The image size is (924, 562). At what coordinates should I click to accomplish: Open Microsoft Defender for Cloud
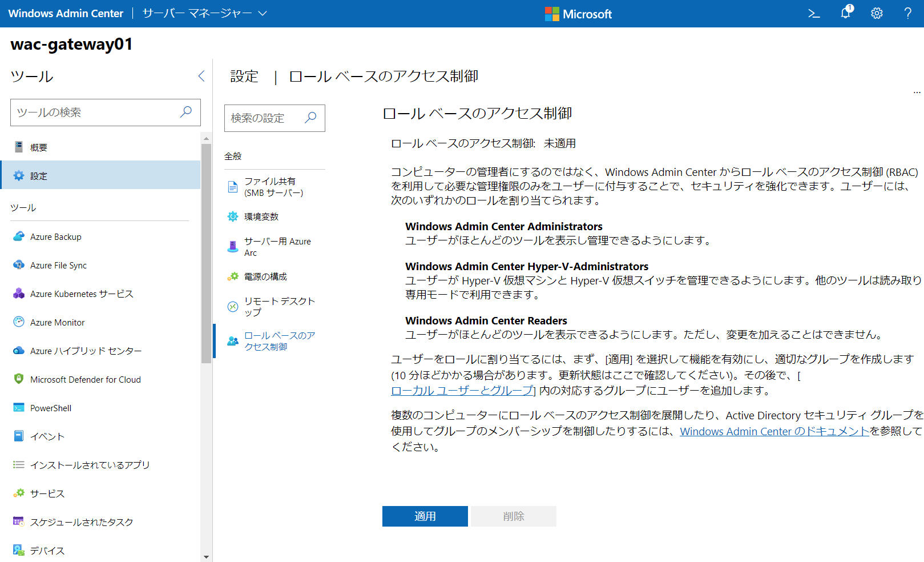click(85, 379)
